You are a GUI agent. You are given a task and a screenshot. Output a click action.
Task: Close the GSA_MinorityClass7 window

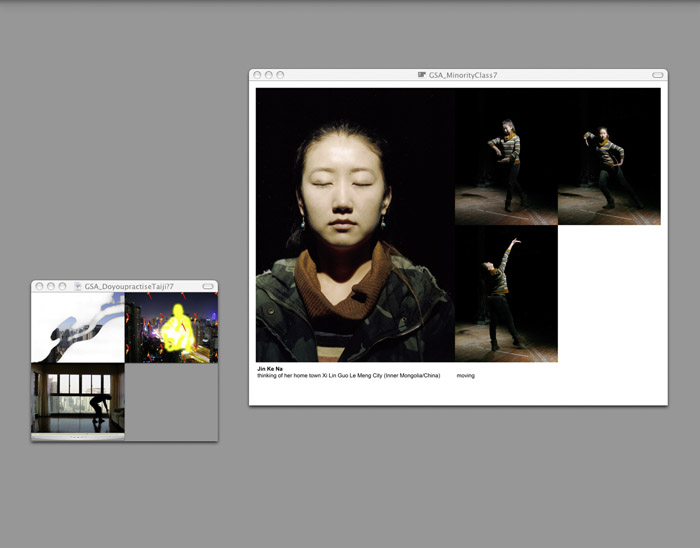pyautogui.click(x=257, y=75)
